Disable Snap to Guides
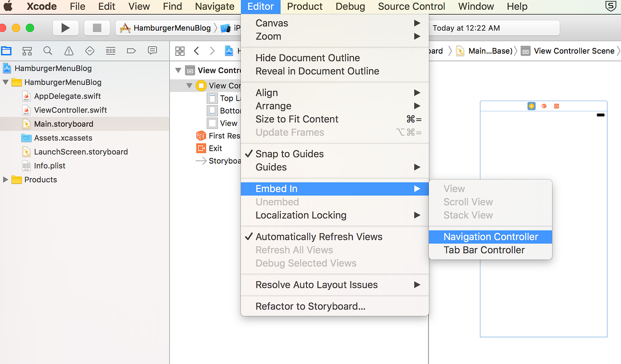 tap(289, 154)
